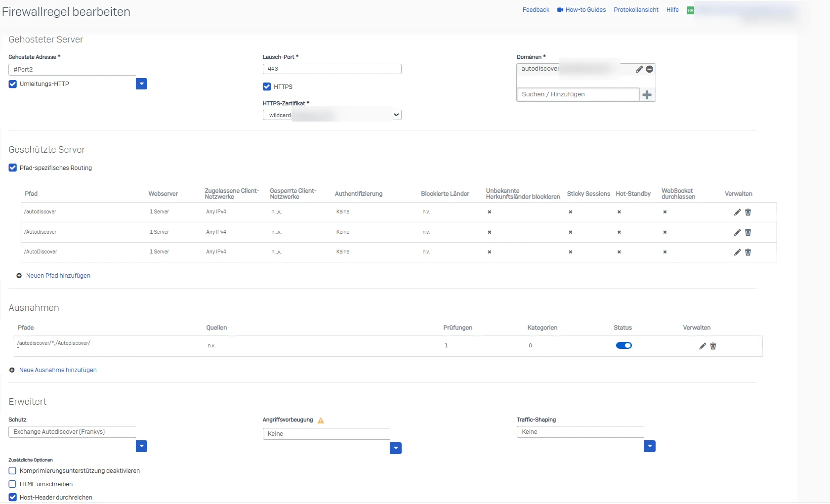This screenshot has height=504, width=830.
Task: Edit the /autodiscover/* exception
Action: point(703,346)
